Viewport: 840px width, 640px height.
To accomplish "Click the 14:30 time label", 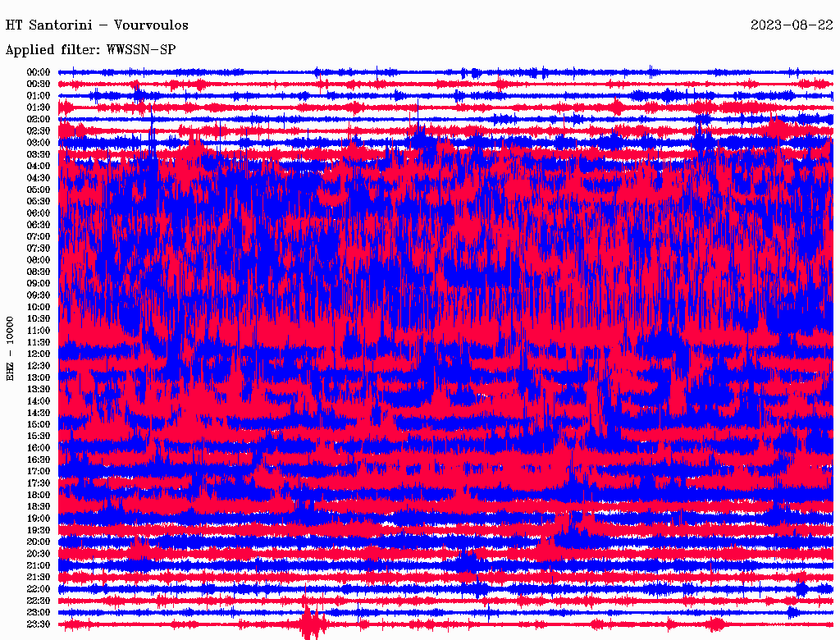I will [39, 413].
